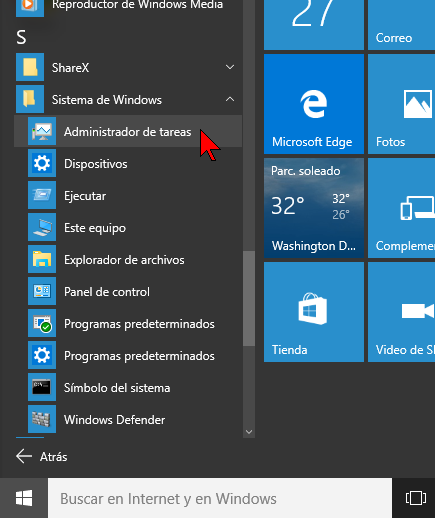The image size is (435, 518).
Task: Click the Reproductor de Windows Media label
Action: point(137,5)
